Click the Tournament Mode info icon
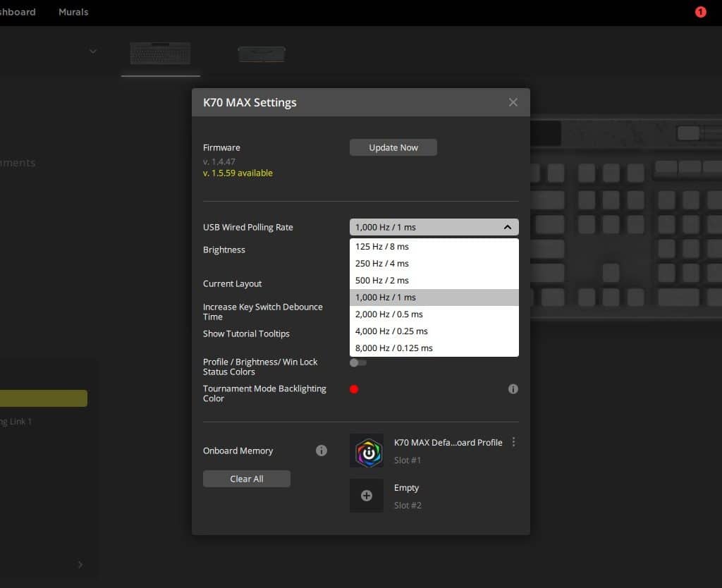This screenshot has width=722, height=588. click(x=513, y=389)
